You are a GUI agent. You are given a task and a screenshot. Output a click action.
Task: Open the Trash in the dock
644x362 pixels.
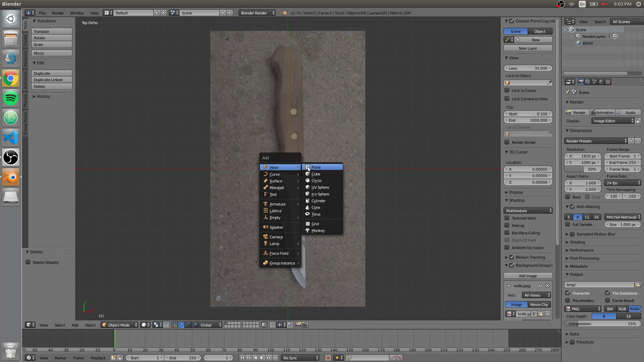coord(11,351)
